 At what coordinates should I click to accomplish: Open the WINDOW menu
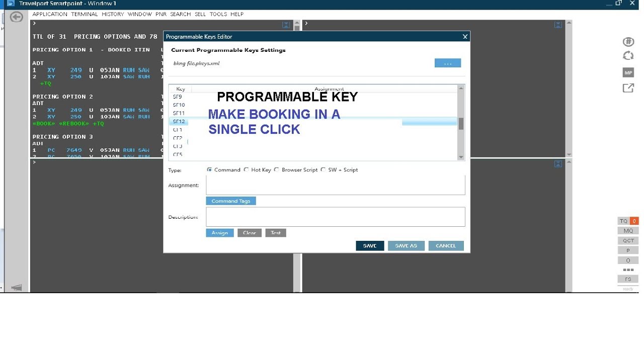139,14
